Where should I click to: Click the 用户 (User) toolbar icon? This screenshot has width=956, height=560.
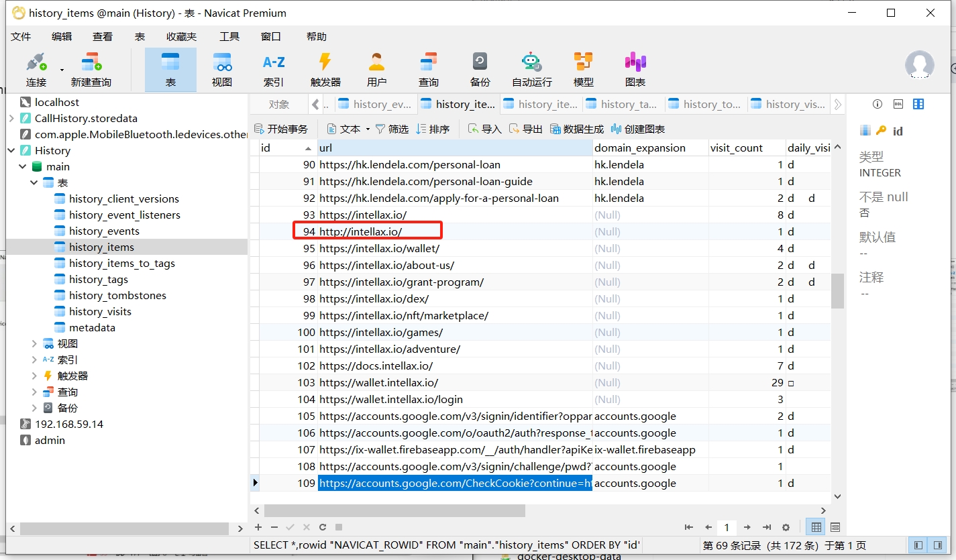376,69
